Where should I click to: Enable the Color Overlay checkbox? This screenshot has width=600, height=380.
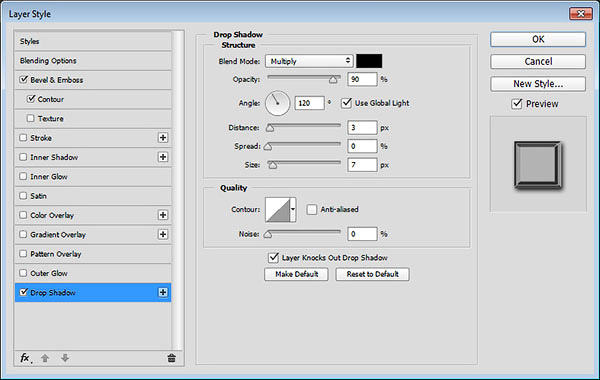[x=23, y=215]
